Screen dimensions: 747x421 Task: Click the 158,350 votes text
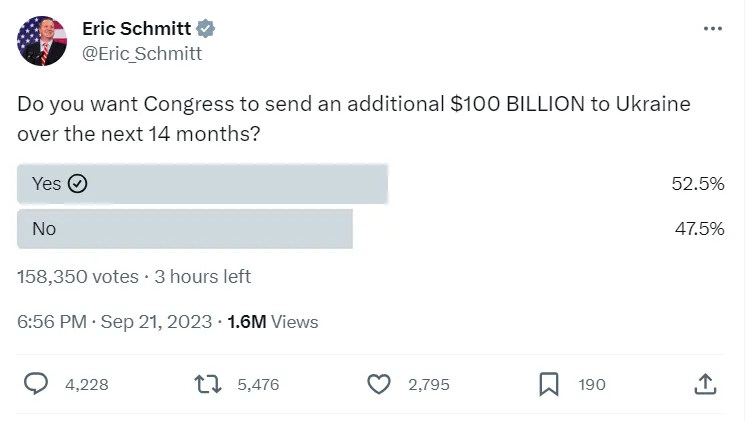[x=78, y=277]
